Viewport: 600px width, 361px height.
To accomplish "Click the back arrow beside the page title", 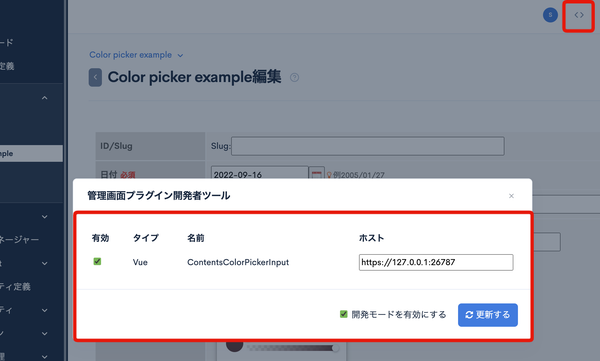I will [95, 77].
